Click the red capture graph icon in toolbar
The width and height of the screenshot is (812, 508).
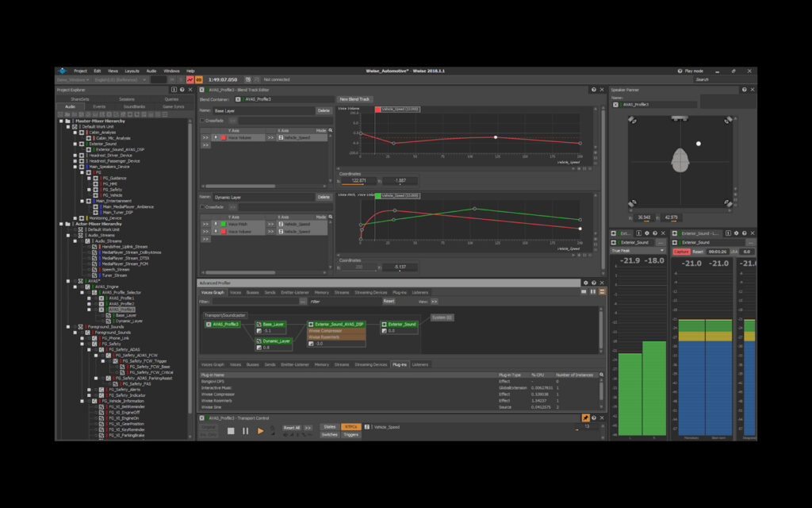(x=190, y=79)
